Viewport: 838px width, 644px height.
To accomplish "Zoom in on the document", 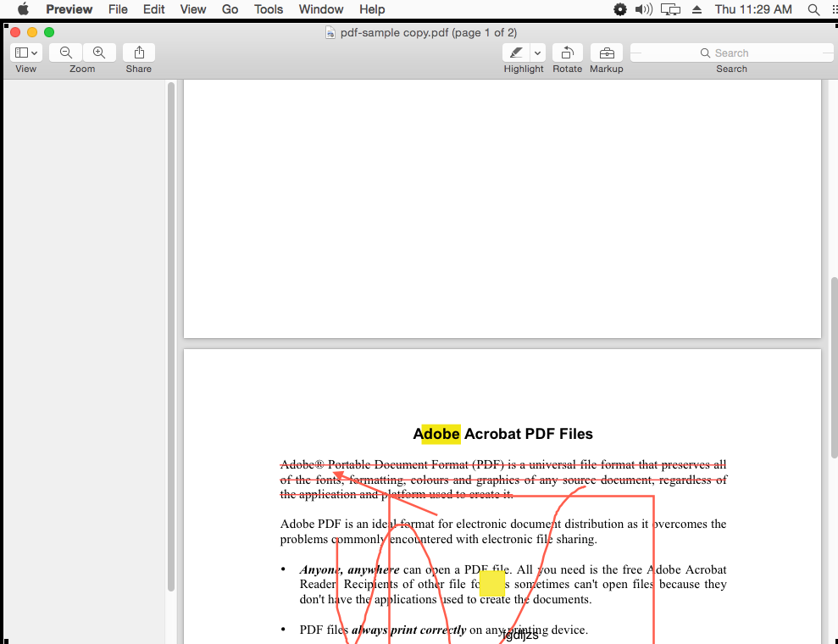I will (x=99, y=53).
